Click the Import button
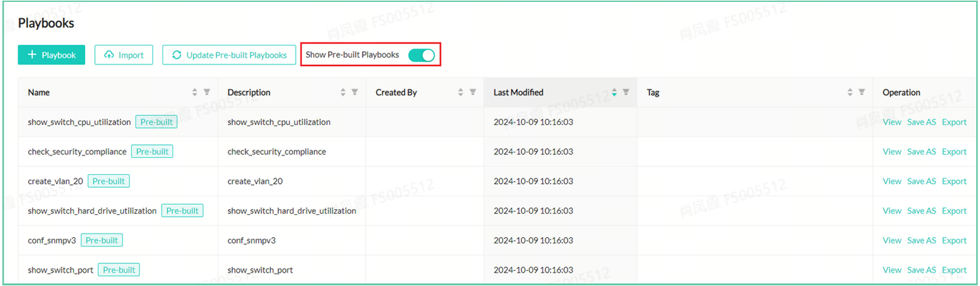 tap(124, 55)
